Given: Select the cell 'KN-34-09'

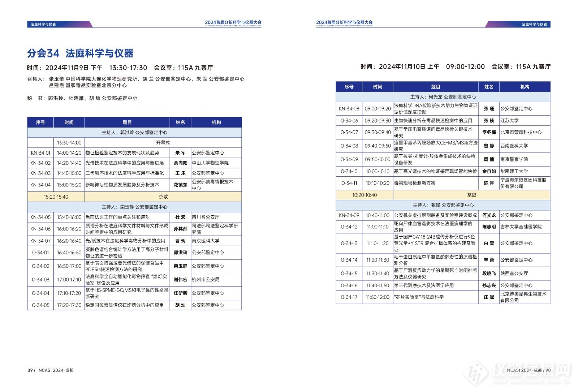Looking at the screenshot, I should 349,215.
